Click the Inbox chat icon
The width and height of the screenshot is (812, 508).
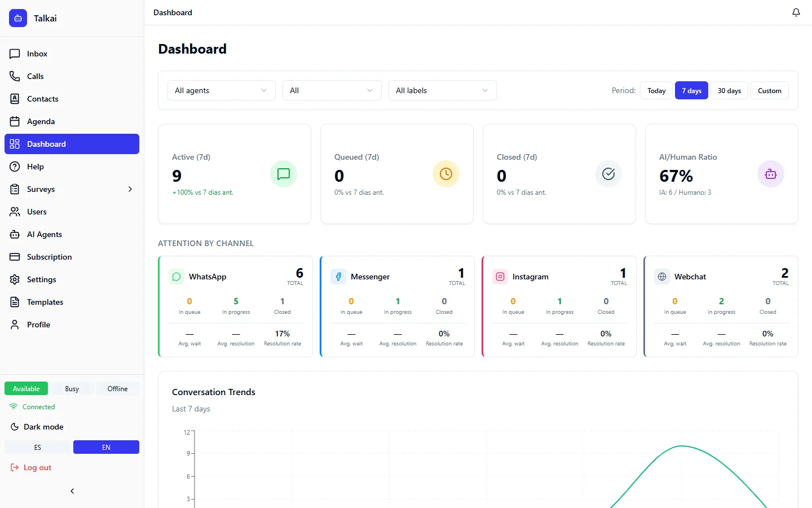[x=15, y=54]
